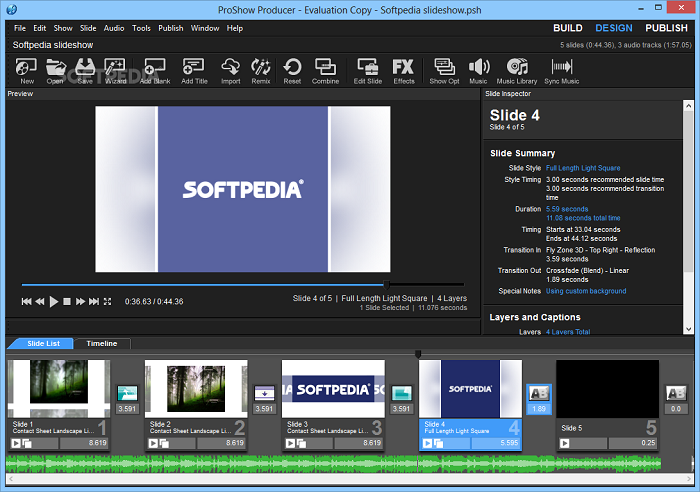The image size is (700, 492).
Task: Click Slide 5 duration value 0.25
Action: [x=633, y=443]
